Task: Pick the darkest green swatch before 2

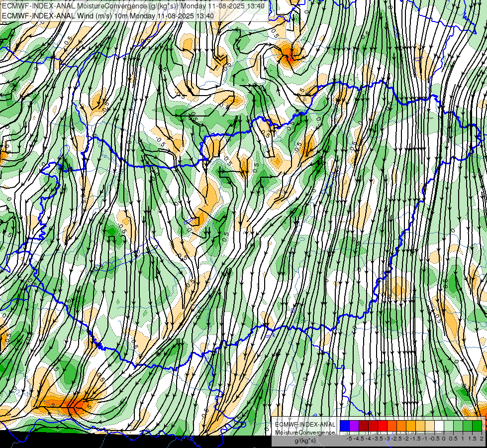Action: click(x=477, y=426)
